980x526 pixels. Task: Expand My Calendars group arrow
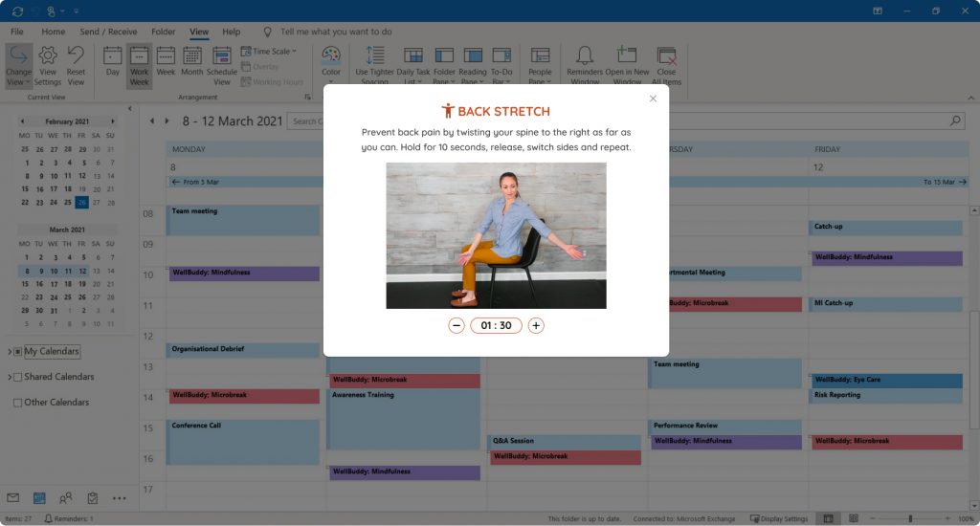pos(10,352)
